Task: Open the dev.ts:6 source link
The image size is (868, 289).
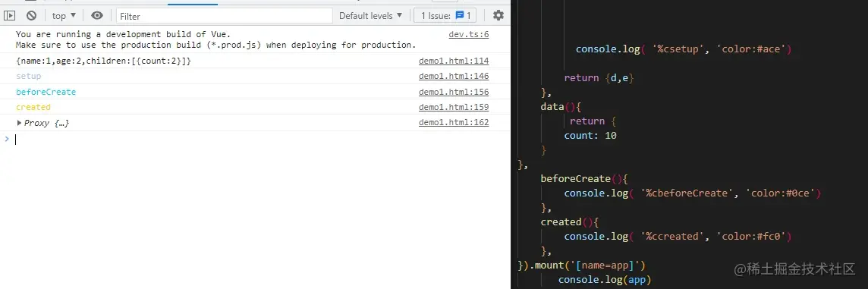Action: (468, 34)
